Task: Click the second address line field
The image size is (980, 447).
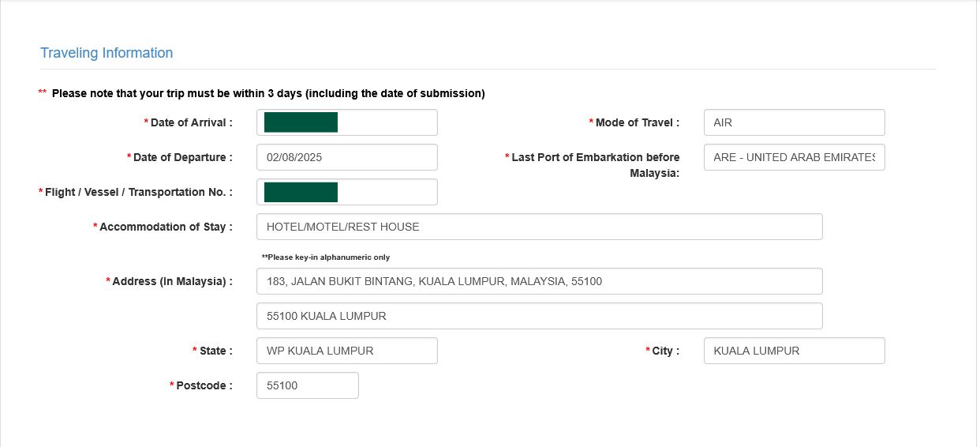Action: coord(539,316)
